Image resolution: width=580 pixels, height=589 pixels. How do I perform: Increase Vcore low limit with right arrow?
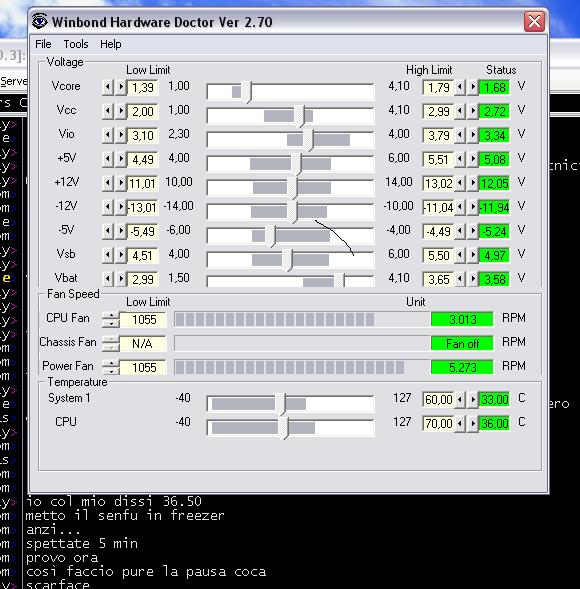click(120, 88)
